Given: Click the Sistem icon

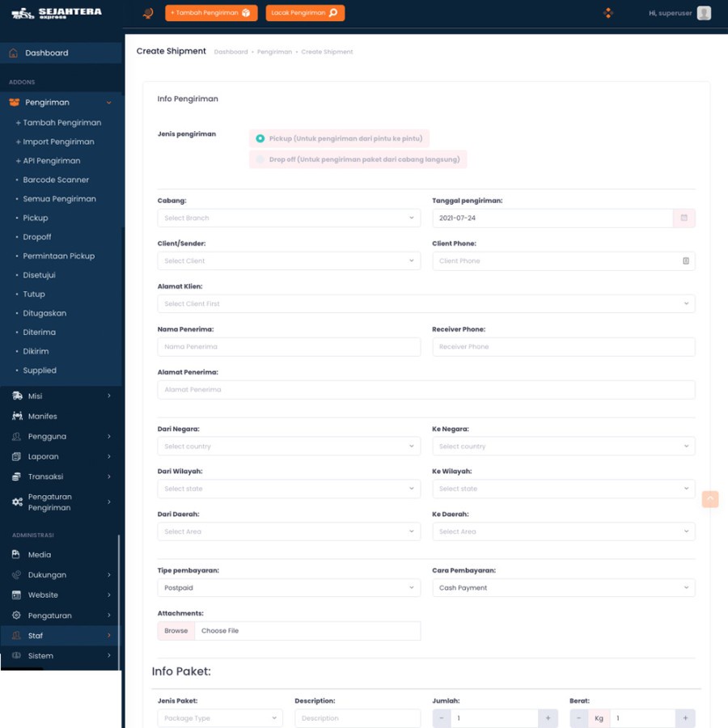Looking at the screenshot, I should coord(16,655).
